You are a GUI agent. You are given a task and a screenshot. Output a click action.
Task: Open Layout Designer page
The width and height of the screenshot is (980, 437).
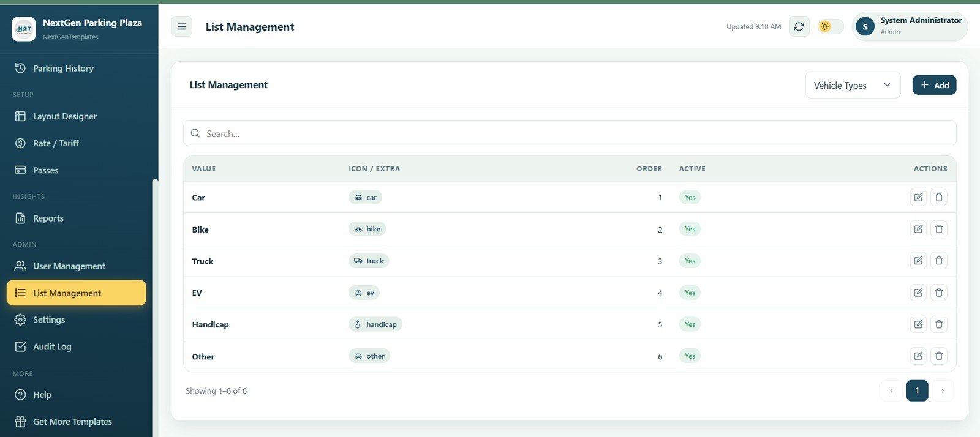[x=77, y=116]
